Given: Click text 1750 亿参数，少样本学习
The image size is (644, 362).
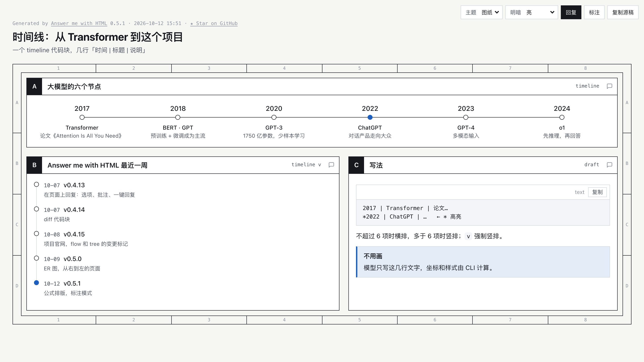Looking at the screenshot, I should [274, 136].
